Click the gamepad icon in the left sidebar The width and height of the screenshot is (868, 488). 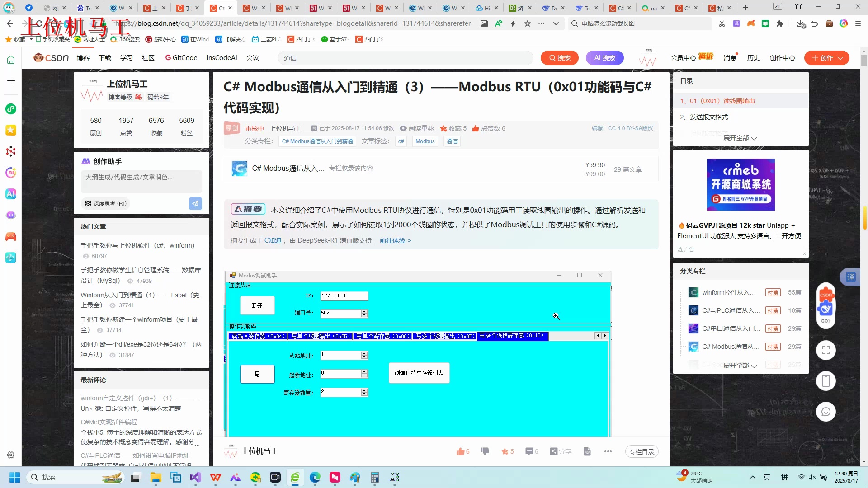click(10, 236)
